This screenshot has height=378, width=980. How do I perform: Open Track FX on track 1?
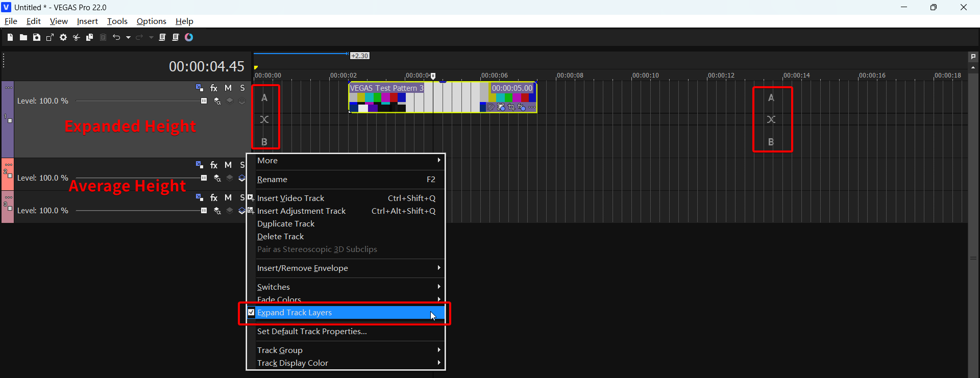(214, 88)
